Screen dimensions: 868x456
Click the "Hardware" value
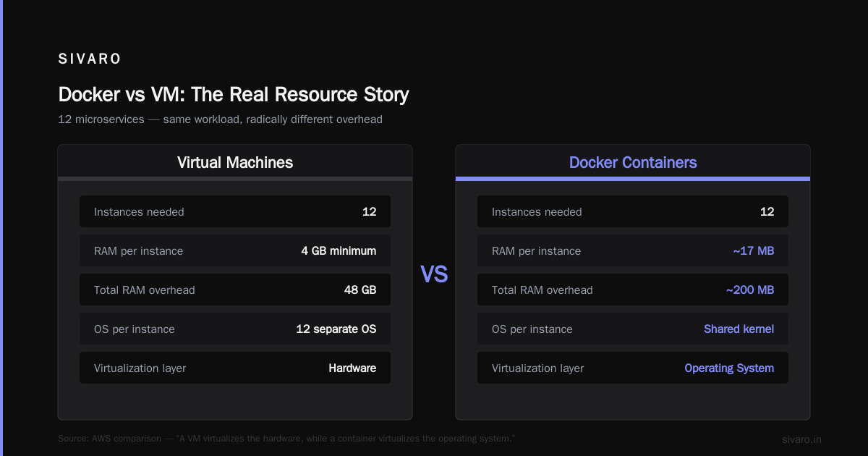tap(352, 368)
